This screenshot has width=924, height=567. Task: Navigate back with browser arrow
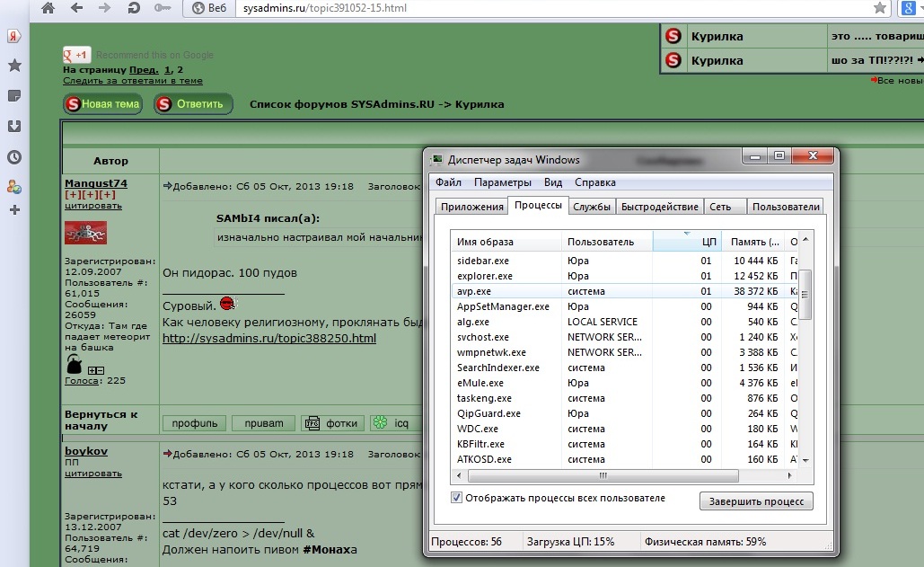click(76, 8)
